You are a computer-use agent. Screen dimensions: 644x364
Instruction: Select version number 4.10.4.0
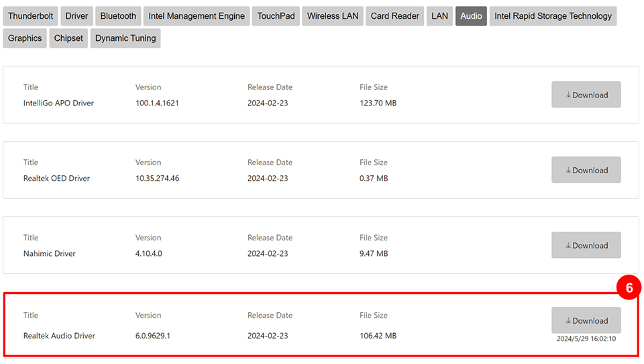tap(149, 253)
